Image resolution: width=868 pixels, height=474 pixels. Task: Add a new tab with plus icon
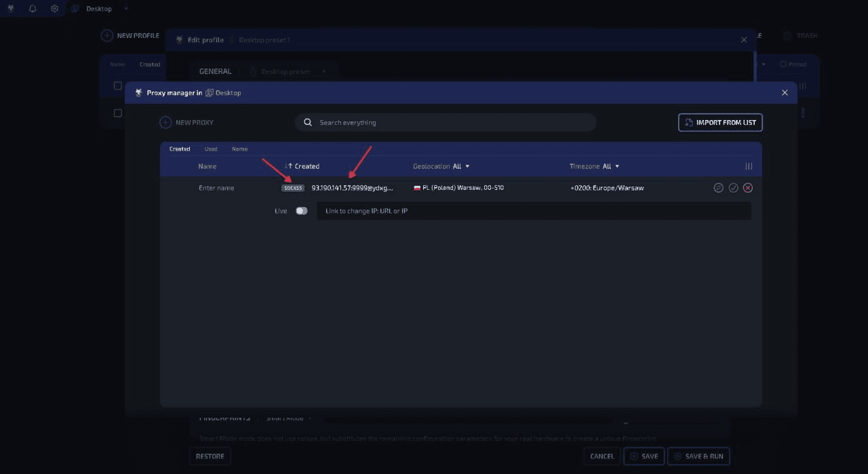click(125, 8)
